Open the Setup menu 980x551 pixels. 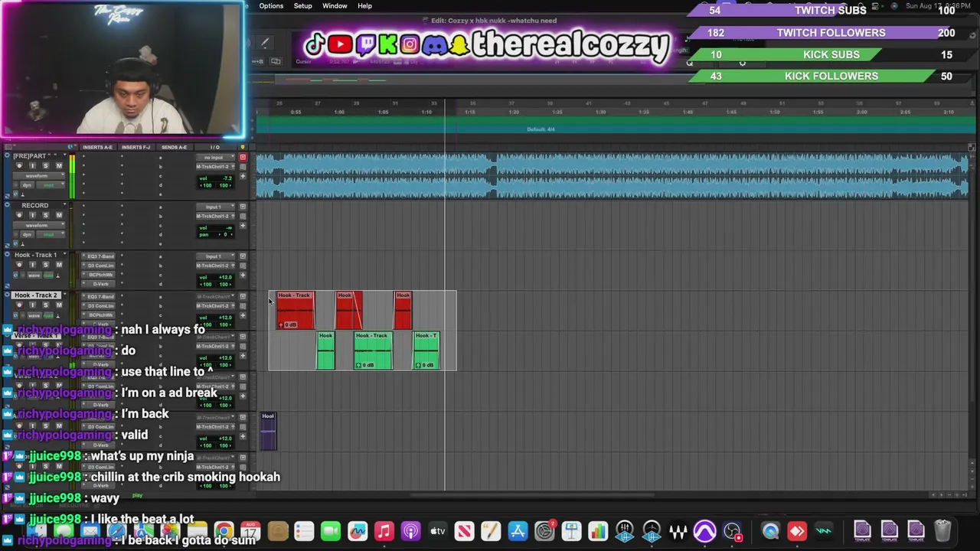[302, 5]
